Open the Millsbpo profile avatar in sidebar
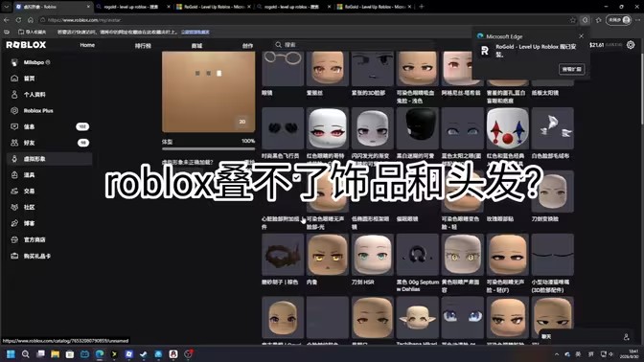The height and width of the screenshot is (362, 644). pyautogui.click(x=14, y=62)
